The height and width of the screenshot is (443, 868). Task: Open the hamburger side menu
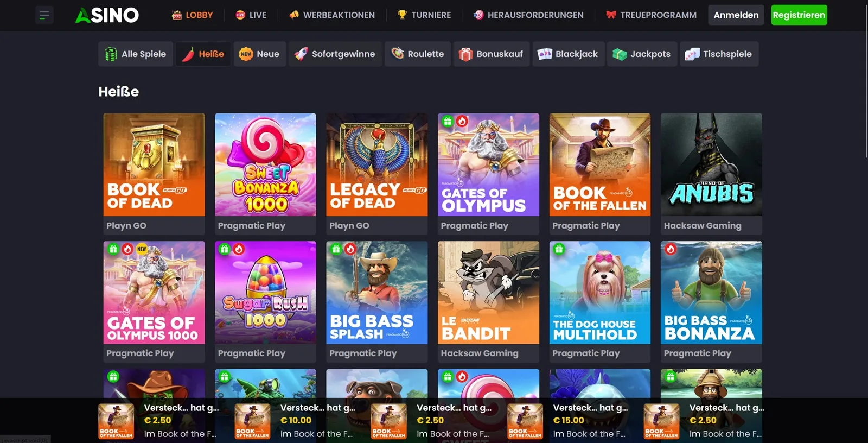tap(44, 15)
